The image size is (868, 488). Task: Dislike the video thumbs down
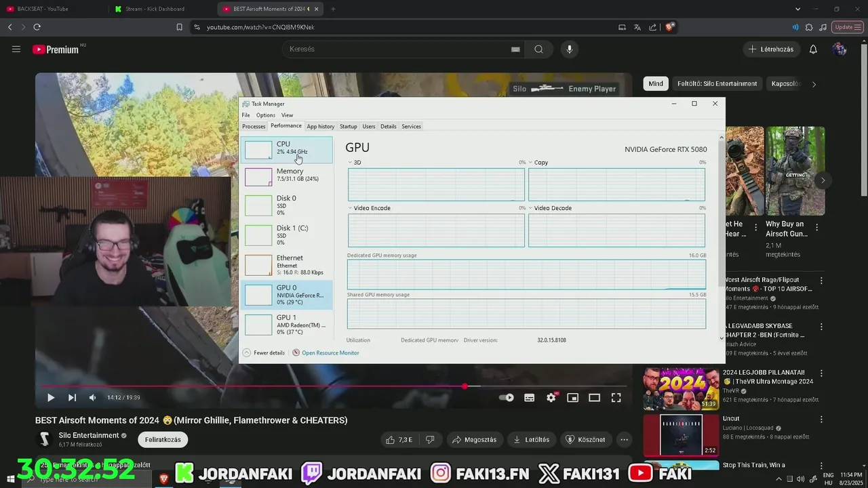click(x=430, y=439)
